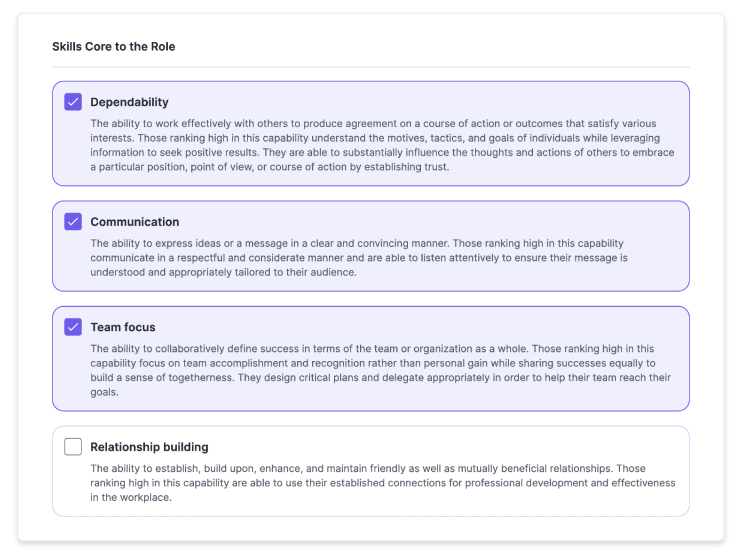This screenshot has height=560, width=742.
Task: Click the line starting "The ability to express ideas"
Action: pyautogui.click(x=356, y=243)
